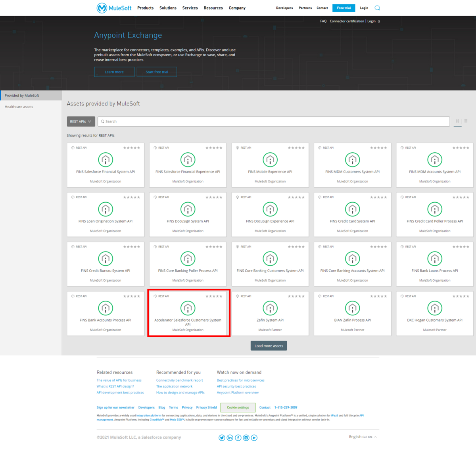Open the Developers link in top navigation
476x449 pixels.
click(284, 8)
